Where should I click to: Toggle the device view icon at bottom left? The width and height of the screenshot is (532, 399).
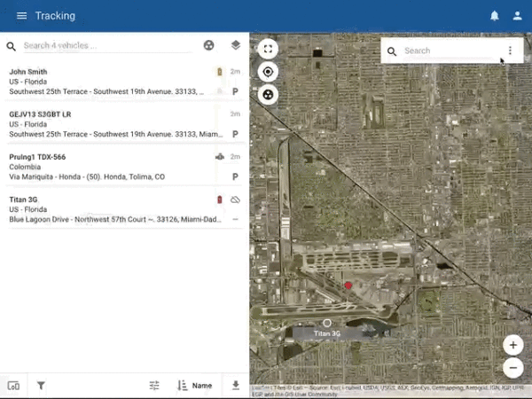13,386
